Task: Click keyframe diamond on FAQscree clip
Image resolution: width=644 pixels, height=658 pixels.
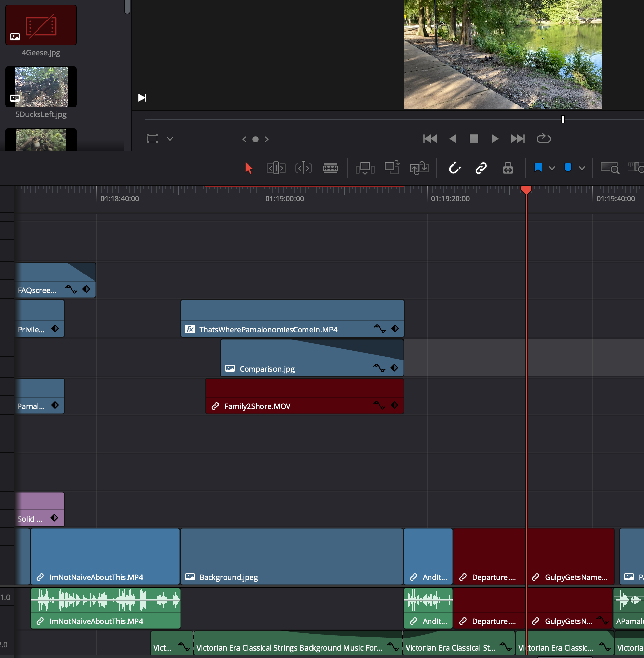Action: pyautogui.click(x=86, y=289)
